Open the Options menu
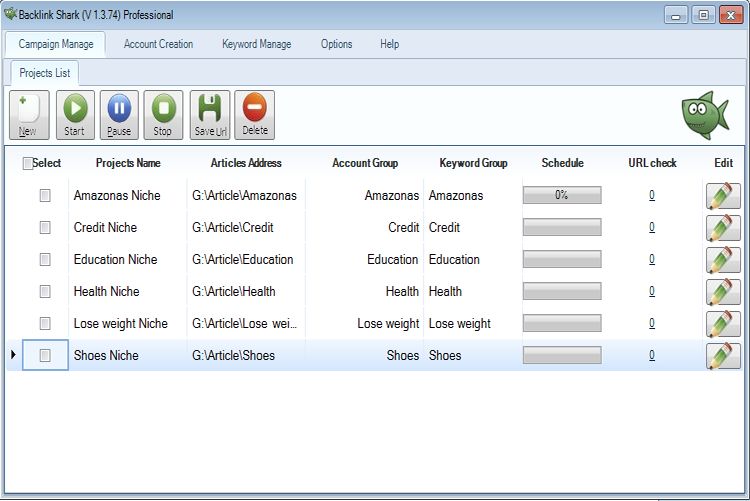The height and width of the screenshot is (501, 750). 336,44
